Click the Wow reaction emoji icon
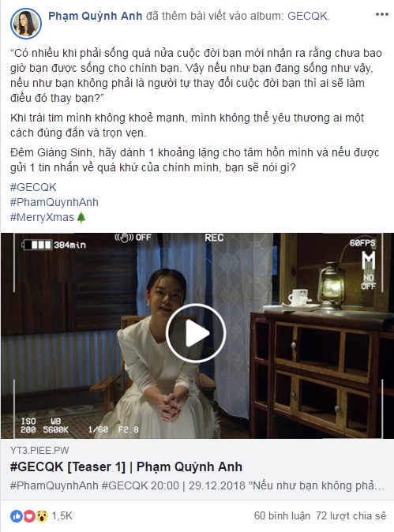The image size is (394, 532). pyautogui.click(x=42, y=516)
